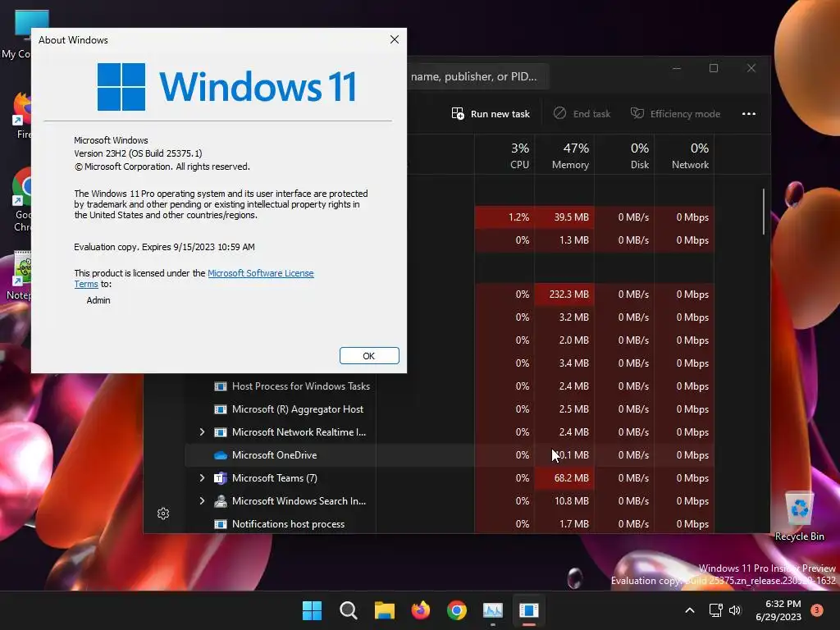Switch to Task Manager taskbar icon
Viewport: 840px width, 630px height.
(493, 610)
